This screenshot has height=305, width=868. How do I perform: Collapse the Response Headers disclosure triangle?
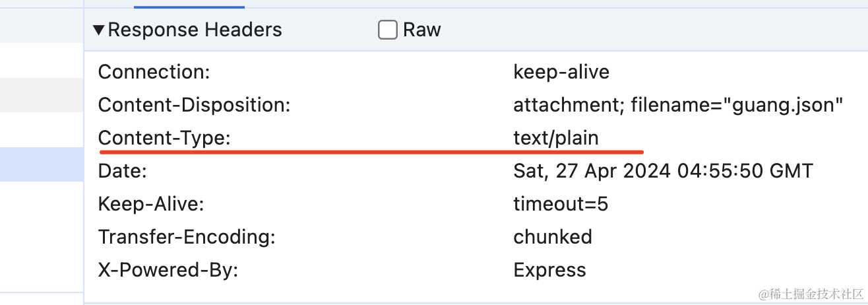point(99,30)
